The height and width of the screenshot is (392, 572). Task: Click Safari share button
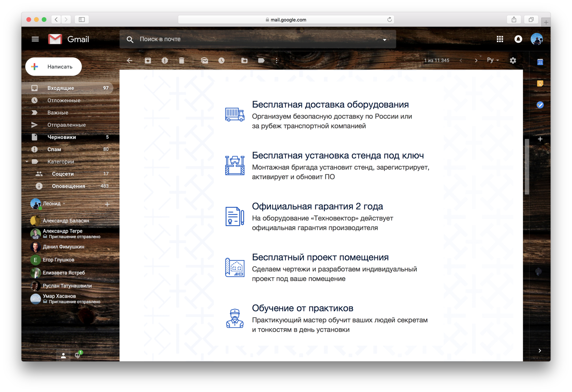click(514, 19)
